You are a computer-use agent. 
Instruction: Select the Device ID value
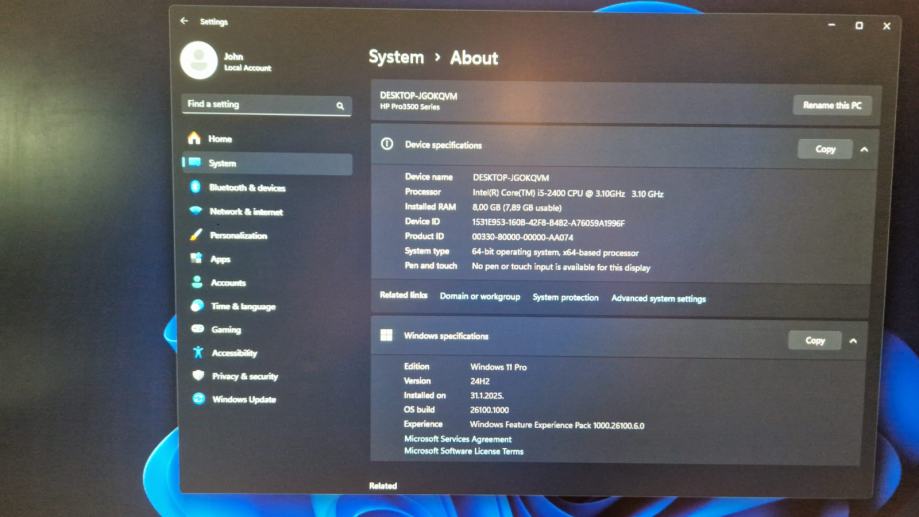(x=548, y=223)
